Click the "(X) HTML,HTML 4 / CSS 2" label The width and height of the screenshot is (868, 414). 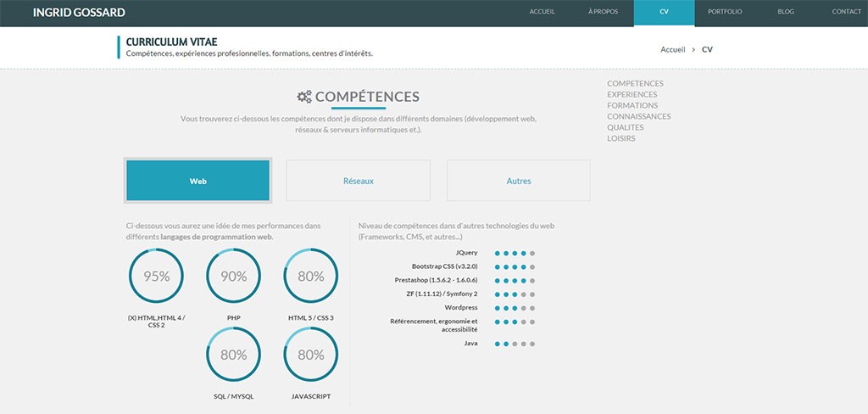click(156, 322)
